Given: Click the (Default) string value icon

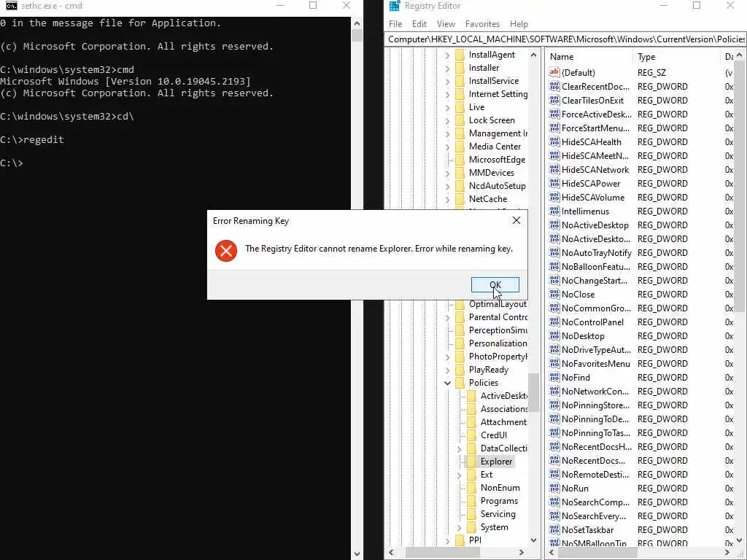Looking at the screenshot, I should [554, 72].
